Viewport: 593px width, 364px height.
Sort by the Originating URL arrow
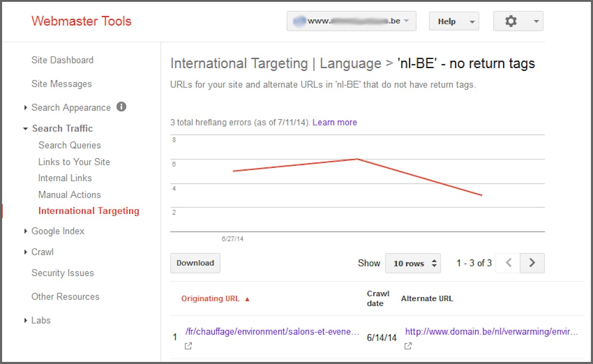click(247, 299)
